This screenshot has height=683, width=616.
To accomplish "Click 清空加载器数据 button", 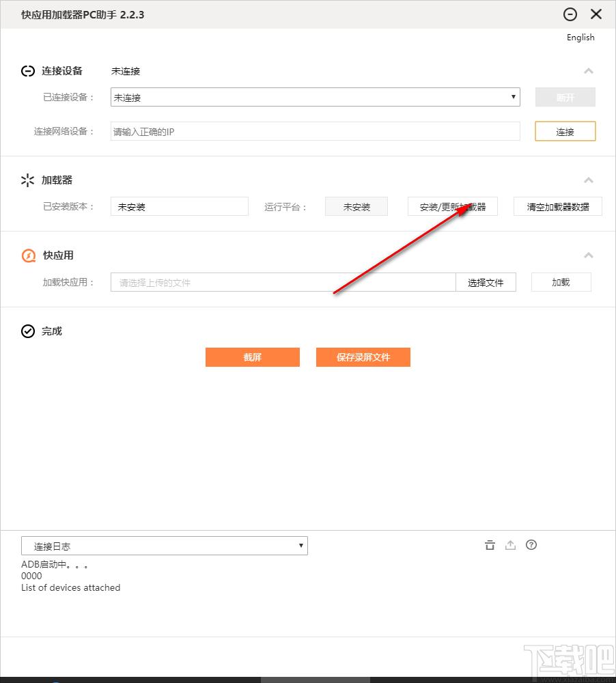I will 558,206.
